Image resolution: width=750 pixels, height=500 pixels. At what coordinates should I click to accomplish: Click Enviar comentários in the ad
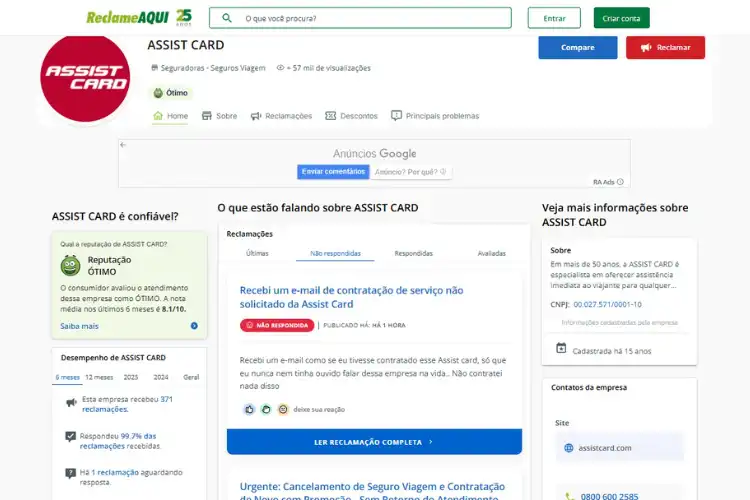pos(333,172)
